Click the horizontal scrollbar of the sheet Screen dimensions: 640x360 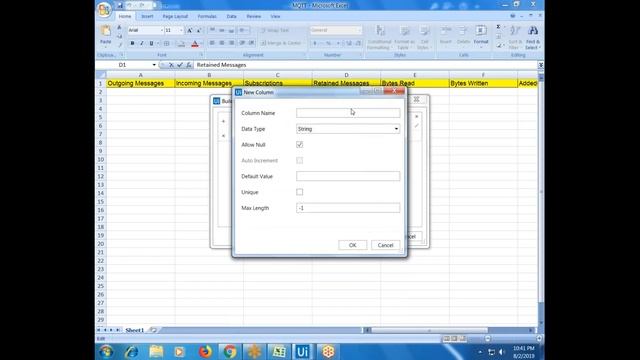pyautogui.click(x=429, y=330)
